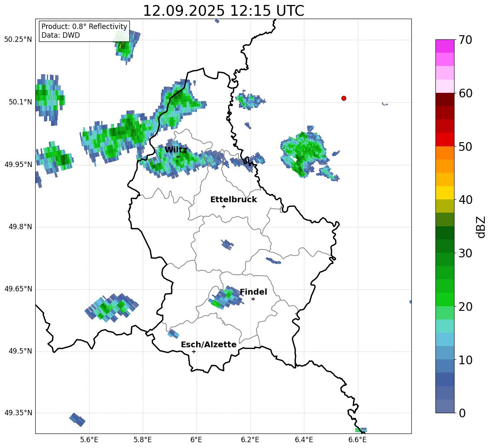Click the 60 value on the colorbar

pyautogui.click(x=465, y=93)
